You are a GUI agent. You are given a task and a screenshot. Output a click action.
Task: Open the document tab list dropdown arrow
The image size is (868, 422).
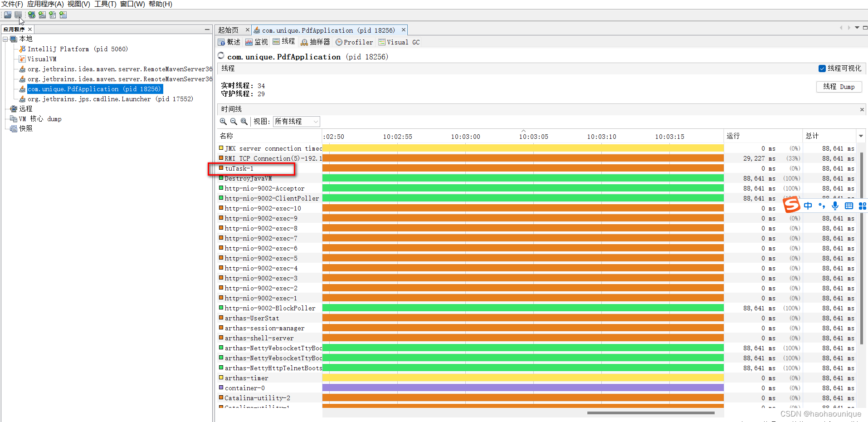[x=857, y=28]
